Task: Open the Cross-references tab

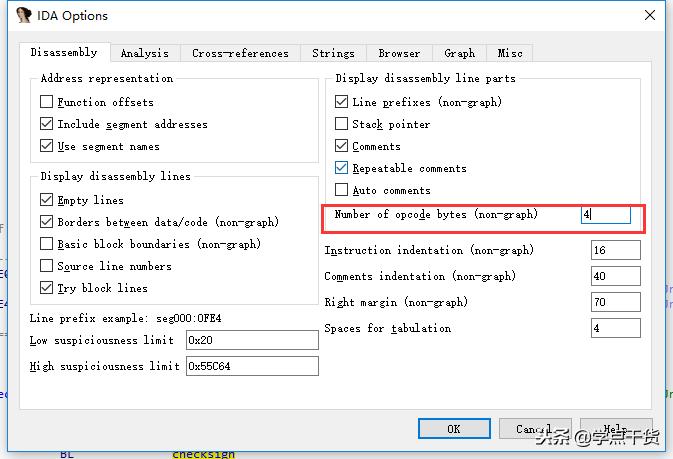Action: click(240, 54)
